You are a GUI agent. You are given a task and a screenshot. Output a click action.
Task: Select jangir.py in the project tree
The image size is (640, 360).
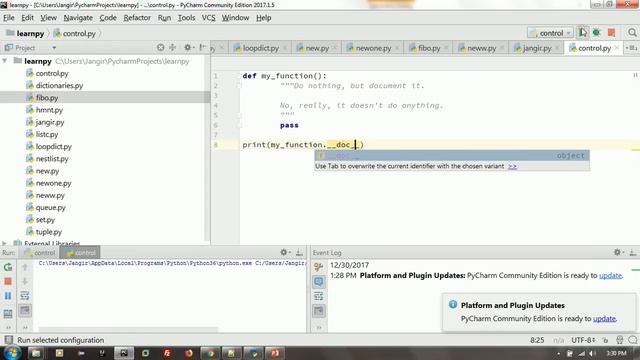pyautogui.click(x=49, y=122)
